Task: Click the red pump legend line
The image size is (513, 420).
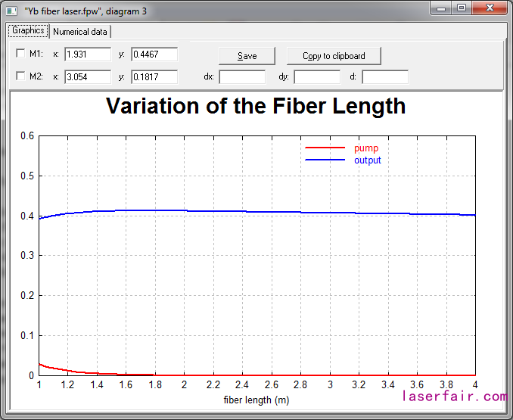Action: pyautogui.click(x=324, y=148)
